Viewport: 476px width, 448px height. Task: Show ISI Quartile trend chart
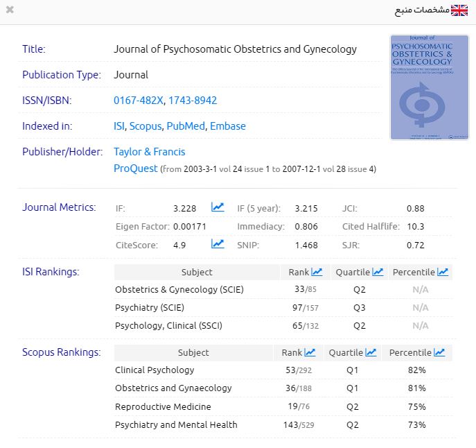click(x=378, y=272)
